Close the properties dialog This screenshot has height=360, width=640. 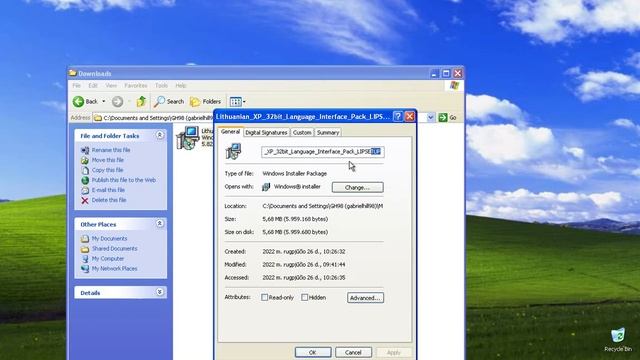(x=409, y=117)
